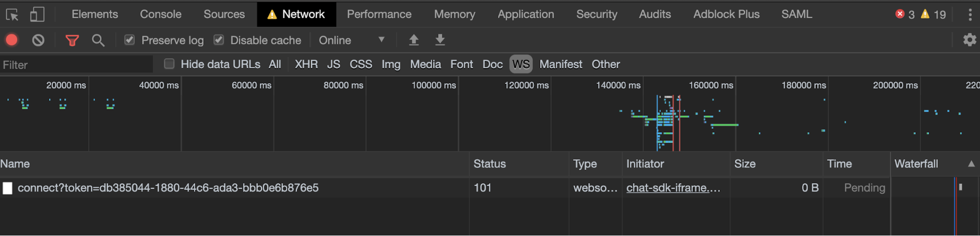
Task: Click the export HAR download arrow
Action: pyautogui.click(x=440, y=40)
